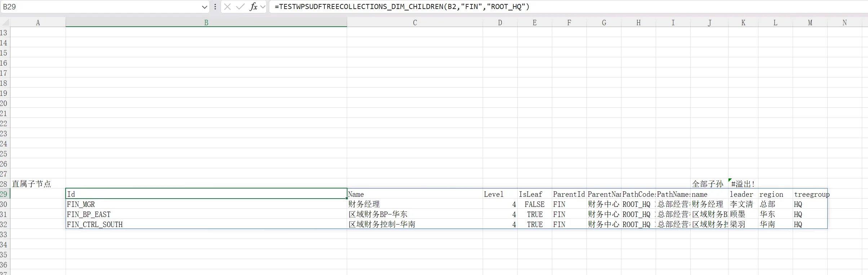The height and width of the screenshot is (275, 868).
Task: Select the FIN_MGR cell
Action: click(x=206, y=204)
